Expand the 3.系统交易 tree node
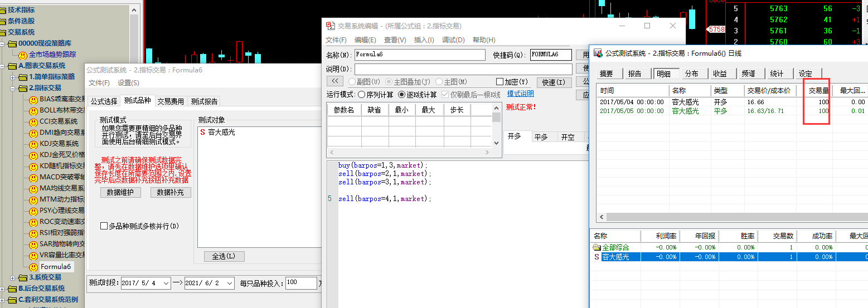 pos(13,277)
